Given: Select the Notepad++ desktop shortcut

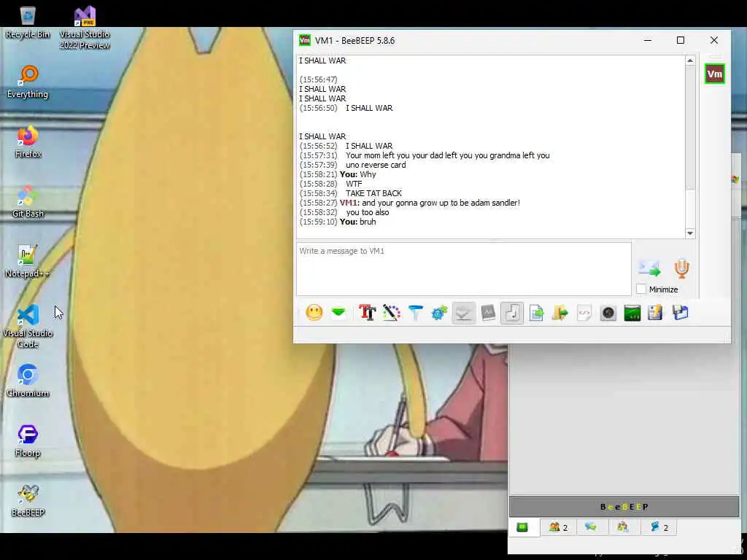Looking at the screenshot, I should (x=28, y=262).
